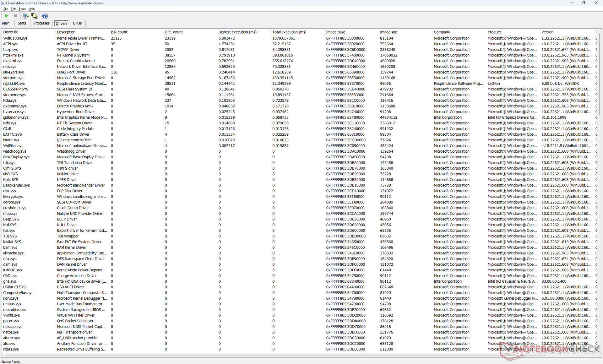Image resolution: width=603 pixels, height=364 pixels.
Task: Open help with blue question mark icon
Action: [45, 16]
